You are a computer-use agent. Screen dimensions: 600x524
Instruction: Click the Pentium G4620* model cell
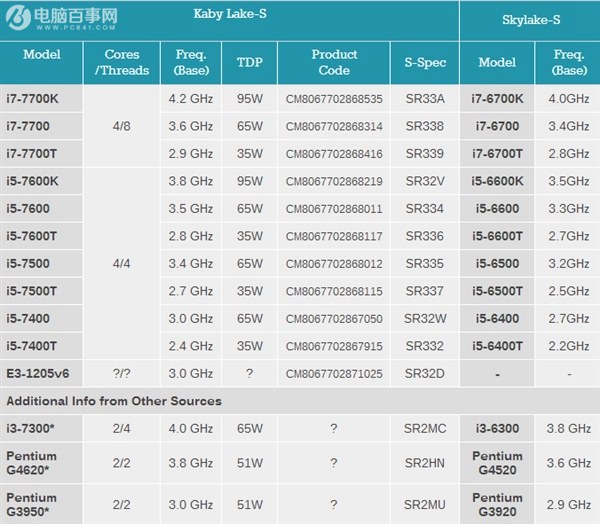coord(41,463)
